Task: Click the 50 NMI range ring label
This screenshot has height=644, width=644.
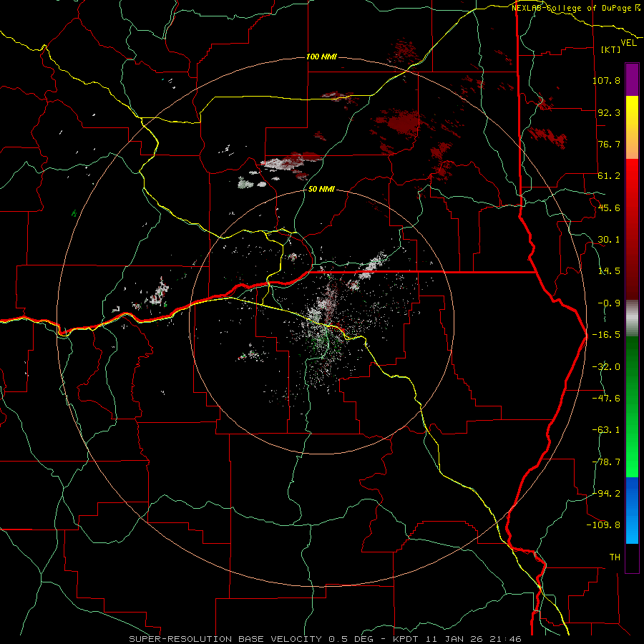Action: pos(321,190)
